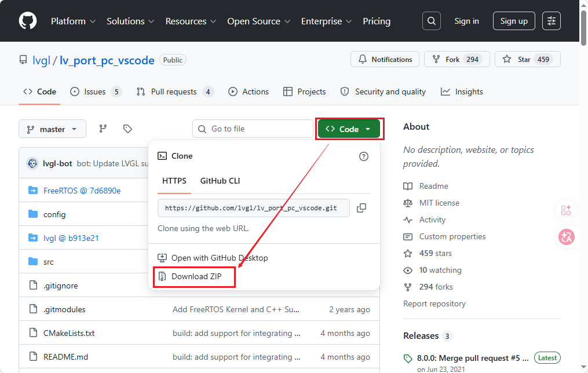Open the branches icon next to master
The height and width of the screenshot is (373, 588).
point(103,129)
